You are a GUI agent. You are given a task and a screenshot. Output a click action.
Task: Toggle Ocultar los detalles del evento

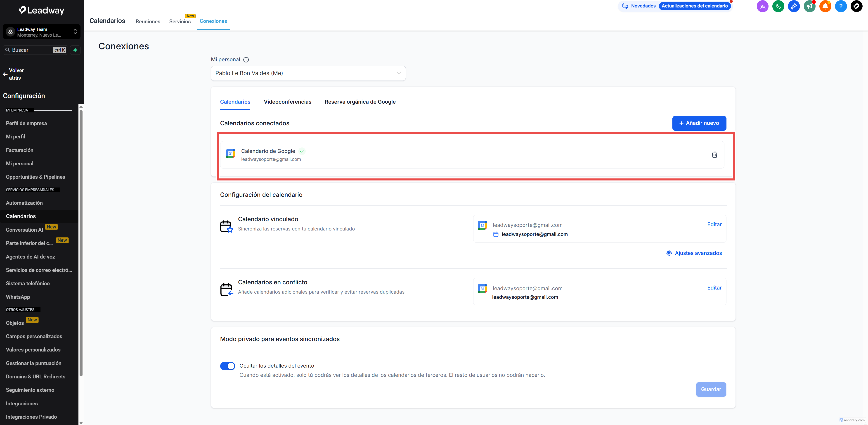tap(227, 366)
